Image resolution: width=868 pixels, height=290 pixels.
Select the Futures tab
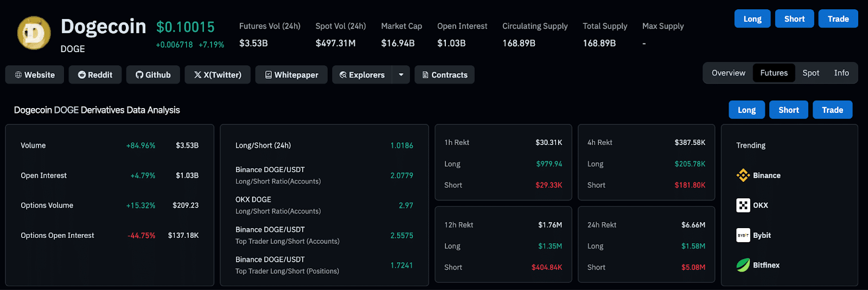774,73
